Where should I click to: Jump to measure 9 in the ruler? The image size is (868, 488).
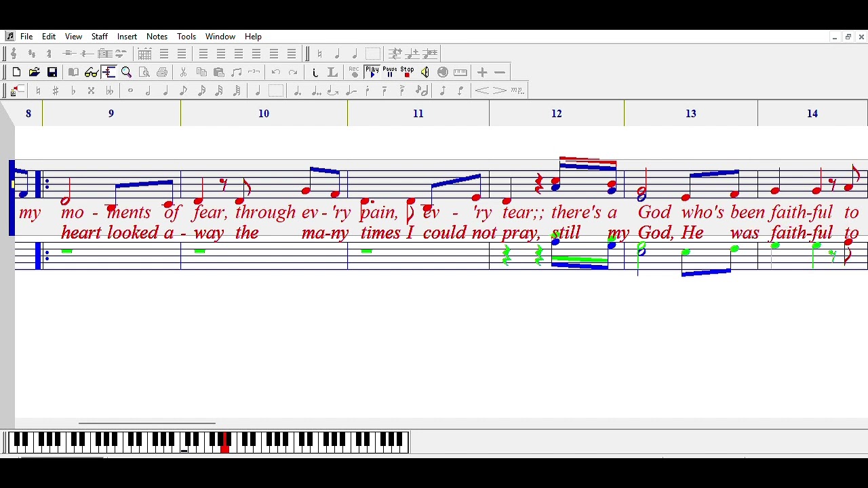(111, 114)
